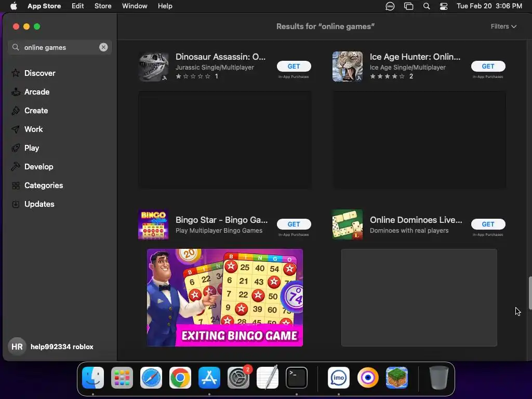Viewport: 532px width, 399px height.
Task: Click the date and time in menu bar
Action: pos(489,6)
